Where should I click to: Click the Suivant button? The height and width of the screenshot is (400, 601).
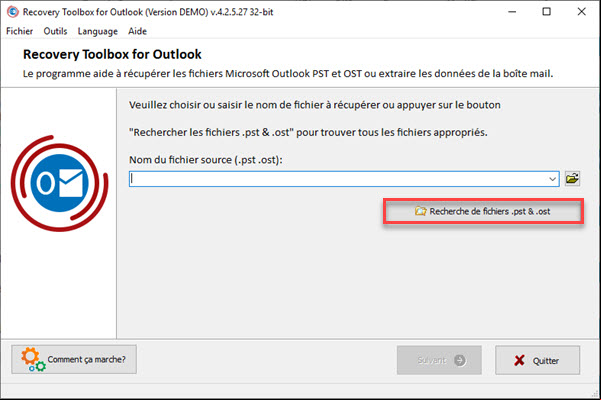[439, 360]
